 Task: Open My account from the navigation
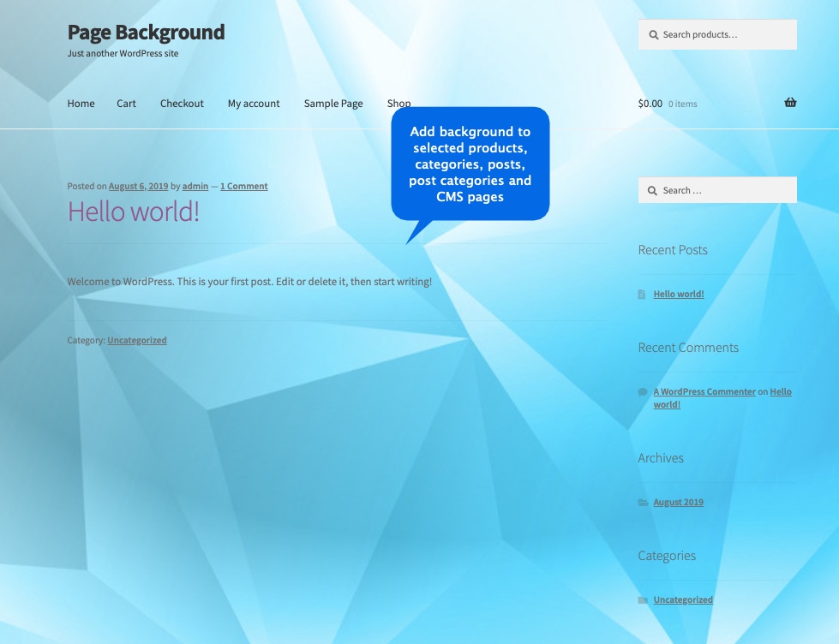coord(253,103)
